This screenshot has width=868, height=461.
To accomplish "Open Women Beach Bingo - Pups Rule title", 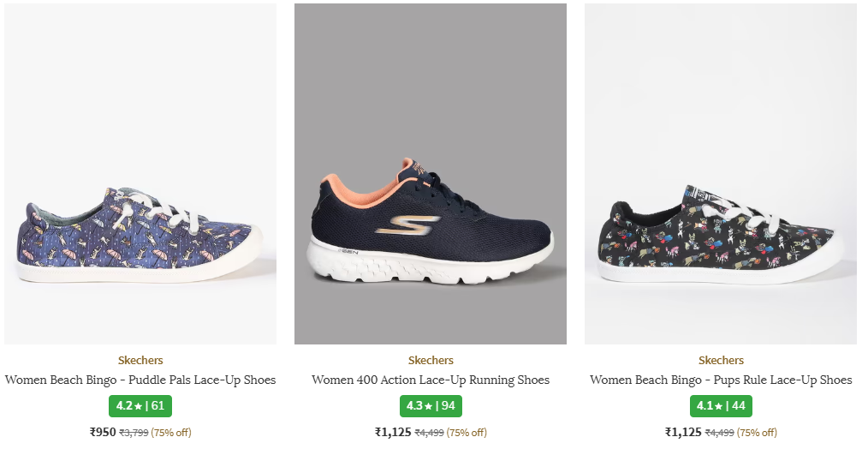I will (x=721, y=380).
